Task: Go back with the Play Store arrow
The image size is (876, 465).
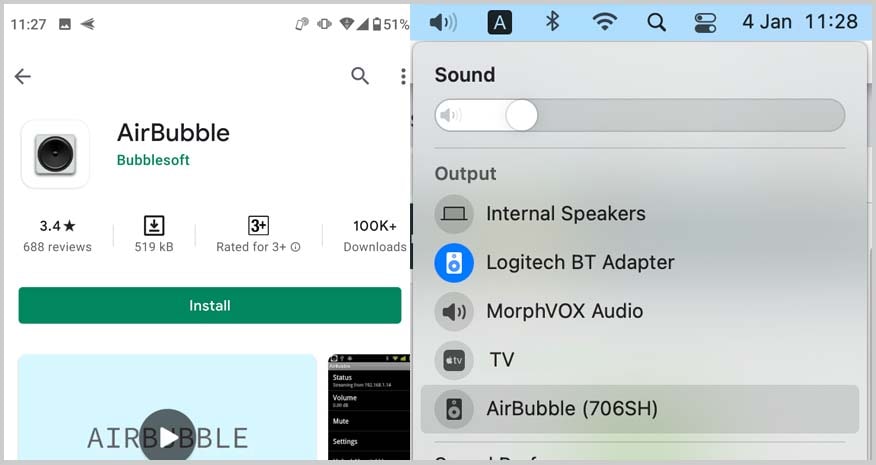Action: coord(22,76)
